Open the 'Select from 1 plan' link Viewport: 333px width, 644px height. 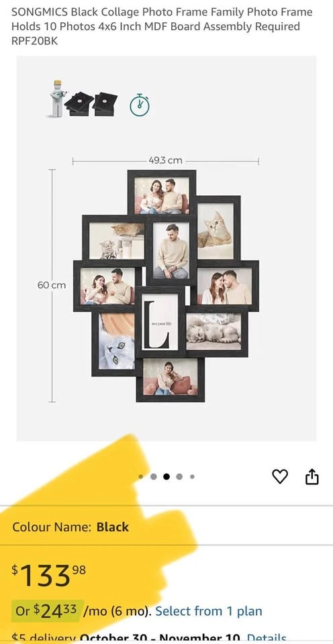pyautogui.click(x=208, y=611)
